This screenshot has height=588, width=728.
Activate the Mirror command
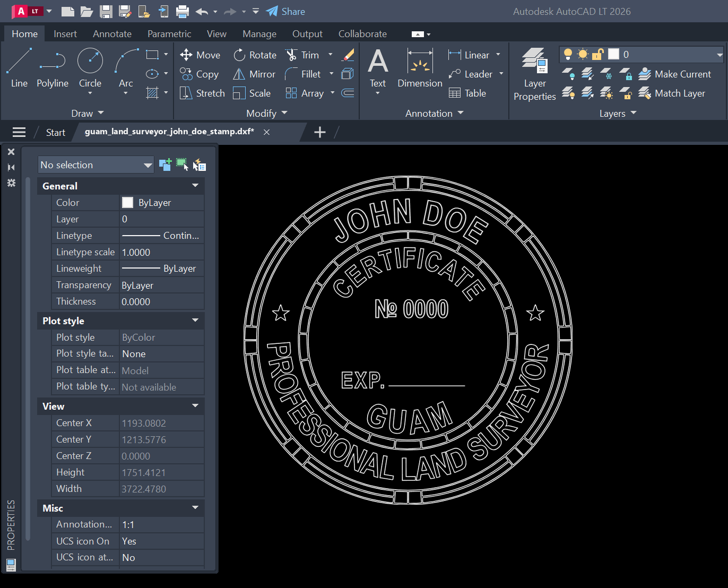pos(254,74)
